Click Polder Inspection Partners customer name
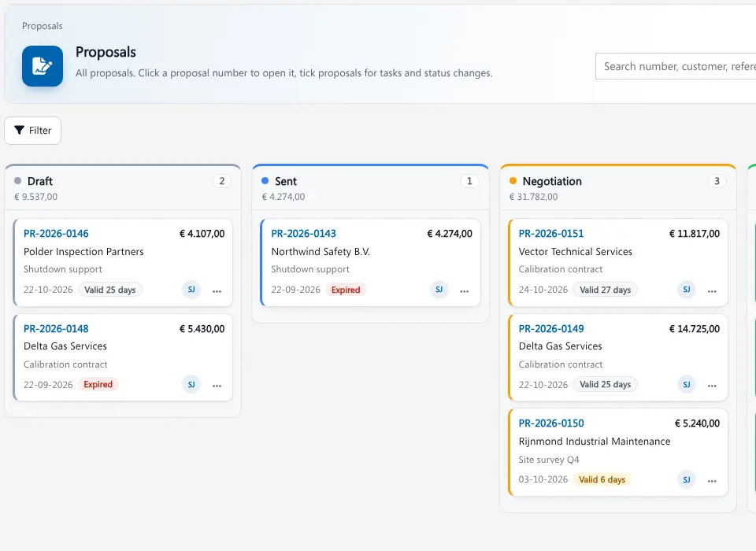 [83, 252]
